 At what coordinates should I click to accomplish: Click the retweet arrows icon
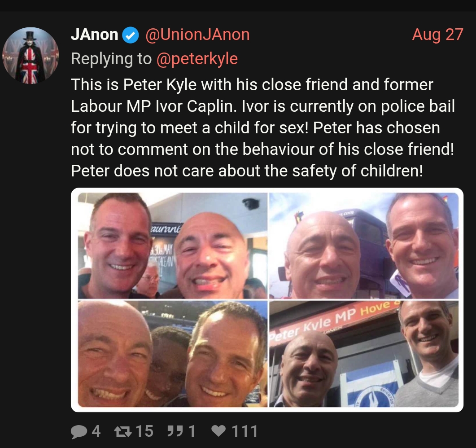point(122,431)
